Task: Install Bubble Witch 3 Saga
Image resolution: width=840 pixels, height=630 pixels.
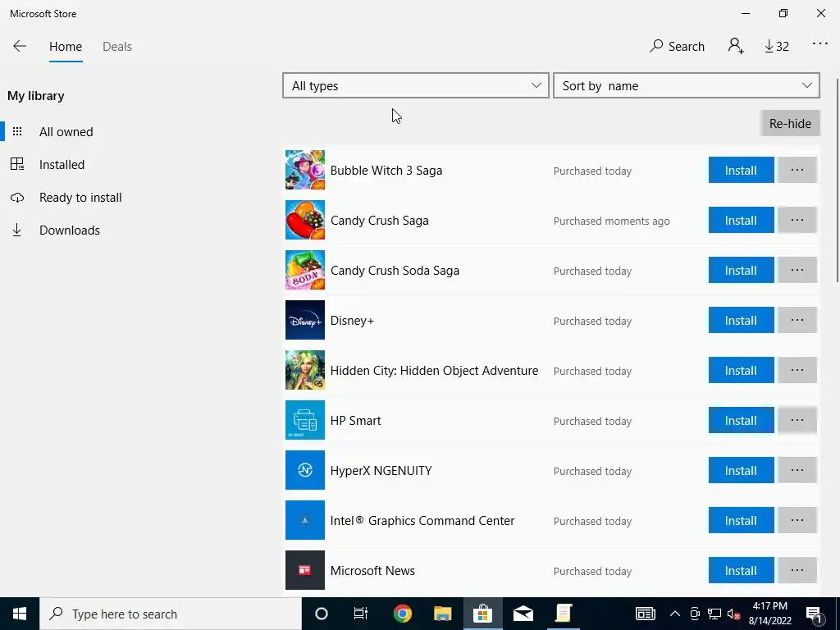Action: (741, 170)
